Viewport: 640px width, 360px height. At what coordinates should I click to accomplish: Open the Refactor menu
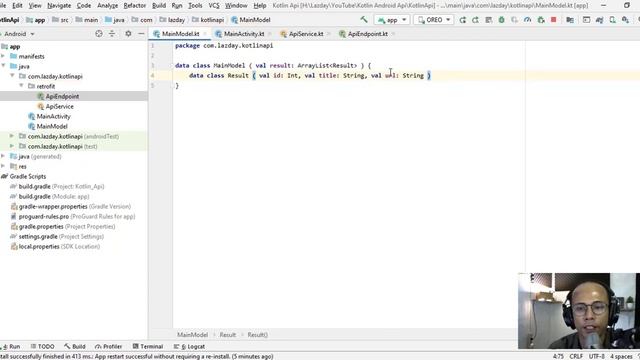coord(134,6)
